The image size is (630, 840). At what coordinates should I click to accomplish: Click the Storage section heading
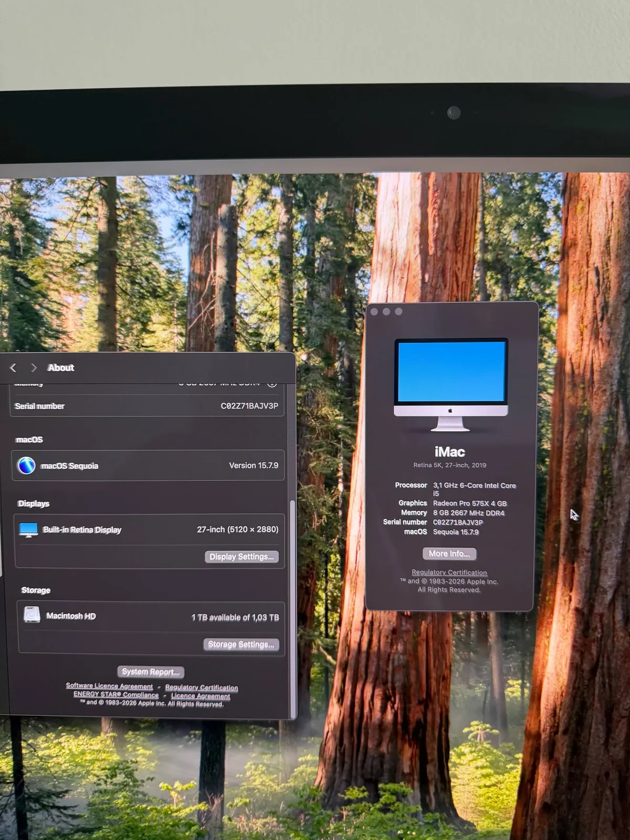(36, 591)
